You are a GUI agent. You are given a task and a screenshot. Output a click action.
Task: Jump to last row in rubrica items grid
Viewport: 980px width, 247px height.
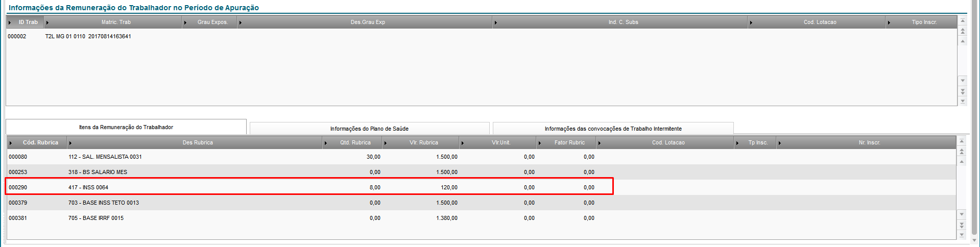pyautogui.click(x=962, y=235)
